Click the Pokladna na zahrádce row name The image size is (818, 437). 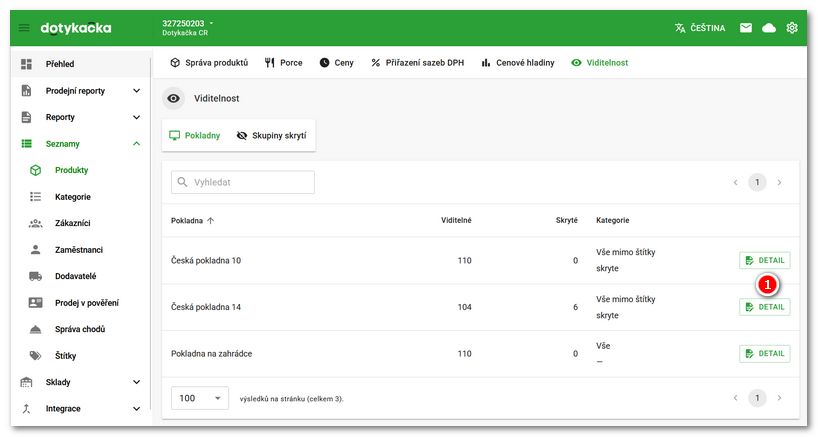[x=211, y=354]
